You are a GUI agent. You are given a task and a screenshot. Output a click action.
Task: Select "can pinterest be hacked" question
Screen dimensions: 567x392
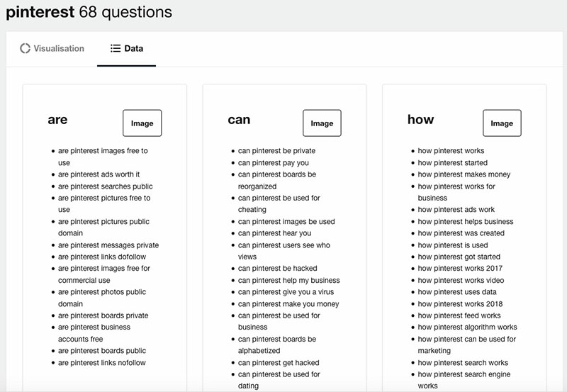click(x=277, y=269)
